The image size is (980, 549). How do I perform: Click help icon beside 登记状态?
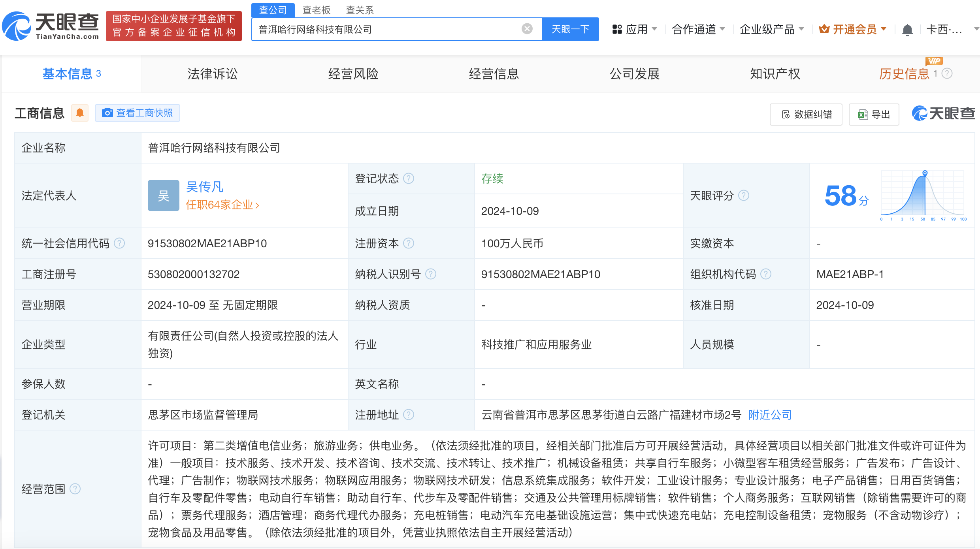(x=409, y=179)
